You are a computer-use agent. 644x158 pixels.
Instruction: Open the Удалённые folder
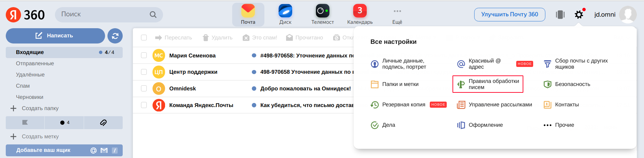[x=30, y=75]
